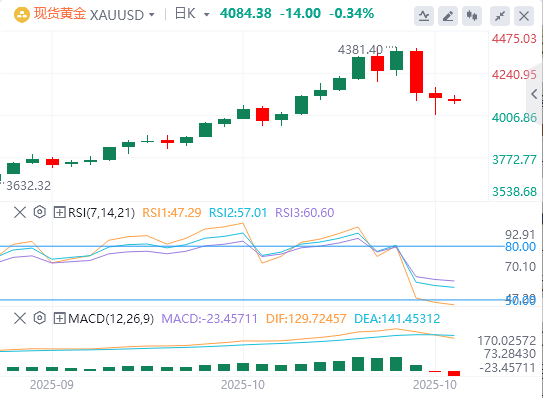
Task: Switch chart style with candlestick icon
Action: pyautogui.click(x=472, y=16)
